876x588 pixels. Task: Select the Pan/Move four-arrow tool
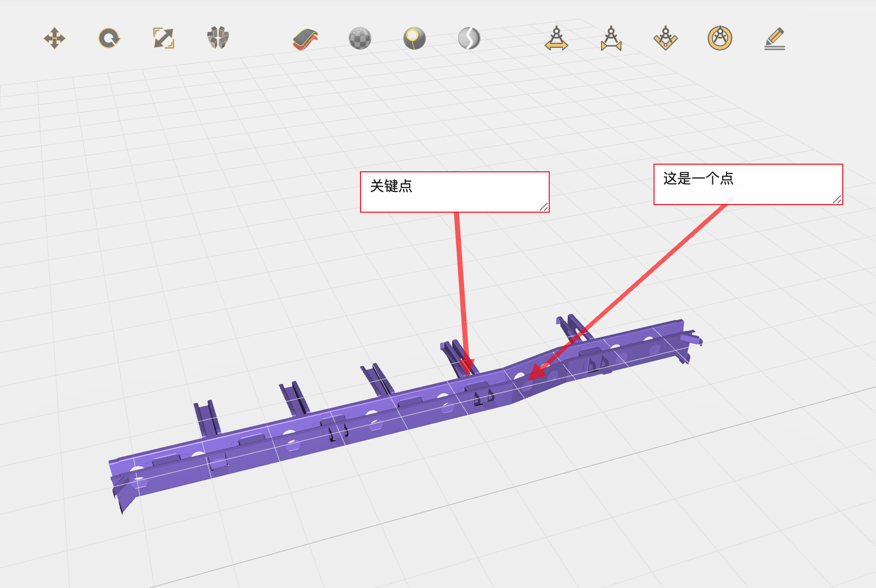click(55, 39)
